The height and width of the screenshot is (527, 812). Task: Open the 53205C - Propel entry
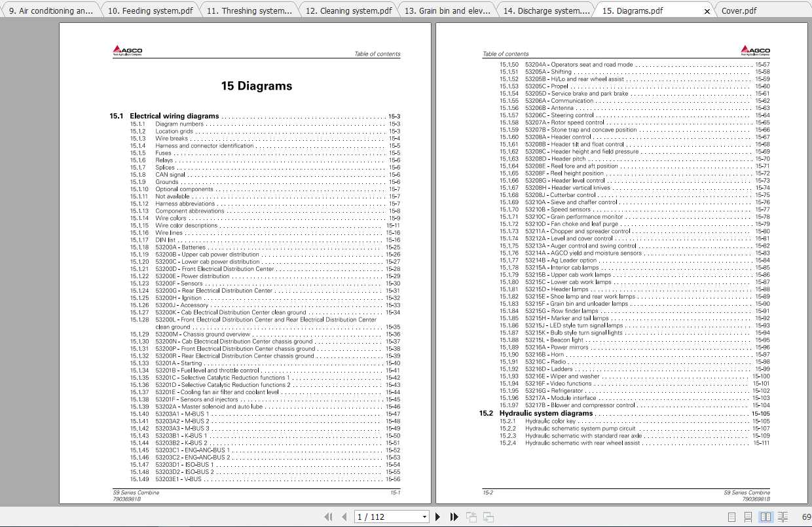click(x=547, y=86)
